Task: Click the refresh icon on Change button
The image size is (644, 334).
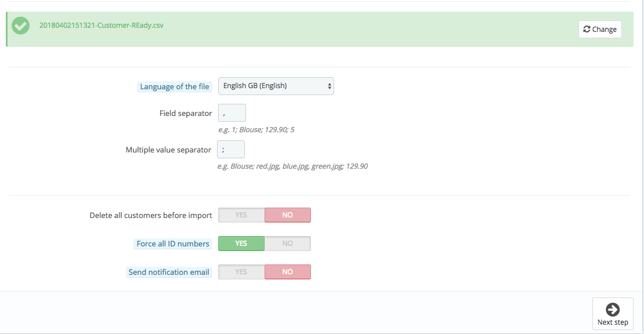Action: (x=587, y=29)
